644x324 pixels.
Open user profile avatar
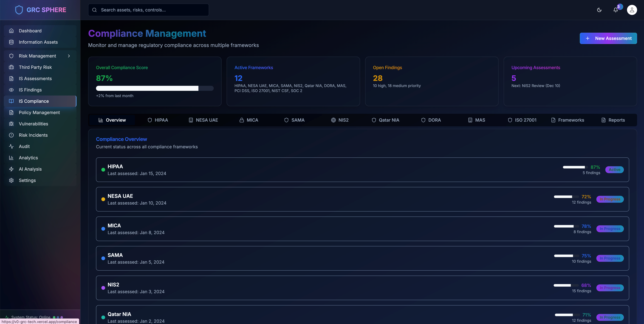tap(632, 10)
